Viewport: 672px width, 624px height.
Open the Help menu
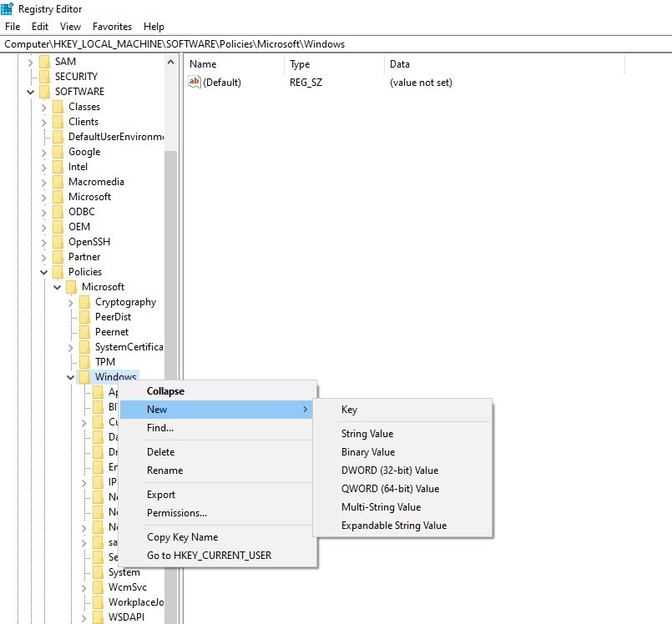coord(154,27)
